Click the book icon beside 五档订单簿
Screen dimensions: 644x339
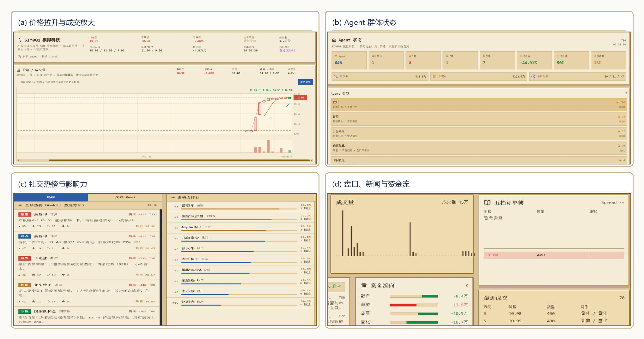487,203
